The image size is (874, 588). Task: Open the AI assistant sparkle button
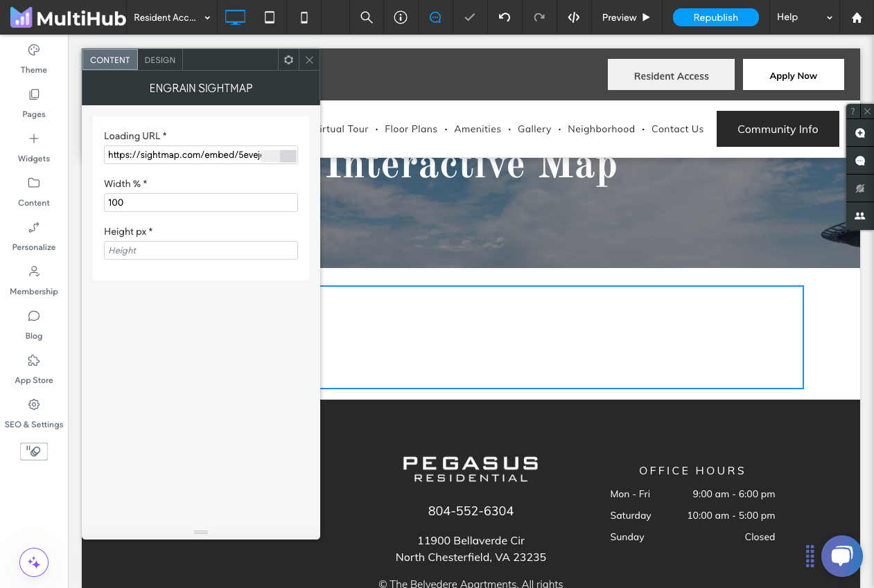[x=34, y=562]
